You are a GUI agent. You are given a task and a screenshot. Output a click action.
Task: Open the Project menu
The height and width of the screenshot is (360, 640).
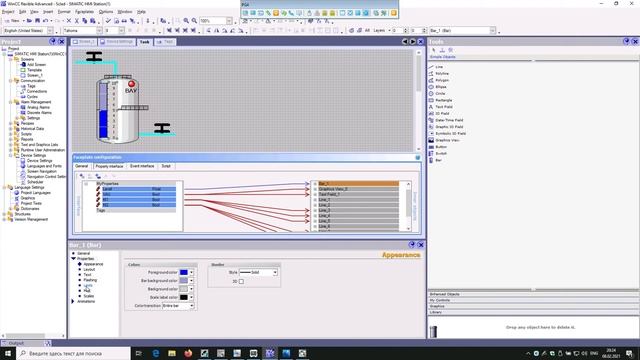[8, 12]
